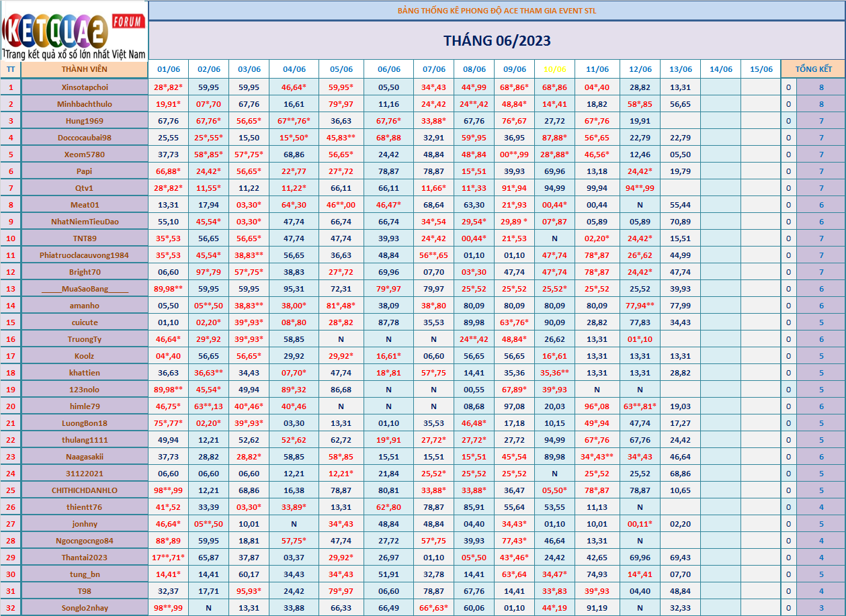Click member name himle79
The height and width of the screenshot is (616, 846).
84,406
